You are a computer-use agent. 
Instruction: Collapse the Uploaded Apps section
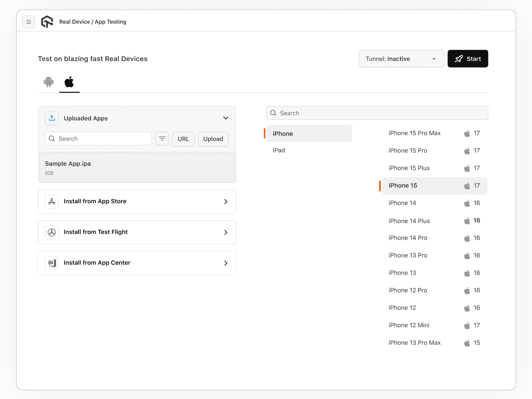(x=226, y=118)
